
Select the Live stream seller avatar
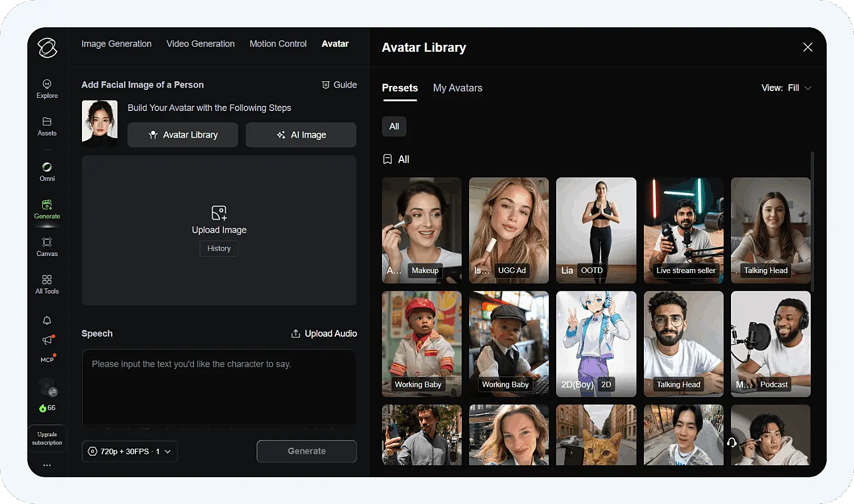[x=684, y=230]
